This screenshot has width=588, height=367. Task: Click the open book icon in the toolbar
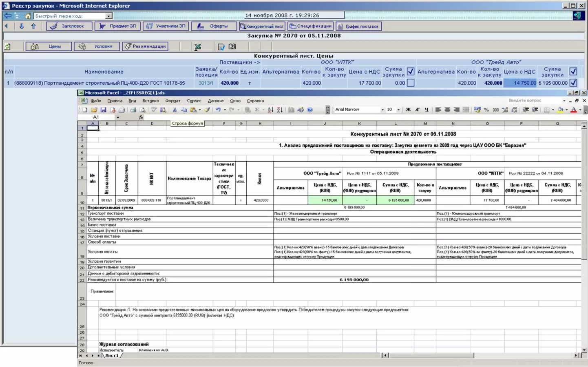click(x=232, y=46)
